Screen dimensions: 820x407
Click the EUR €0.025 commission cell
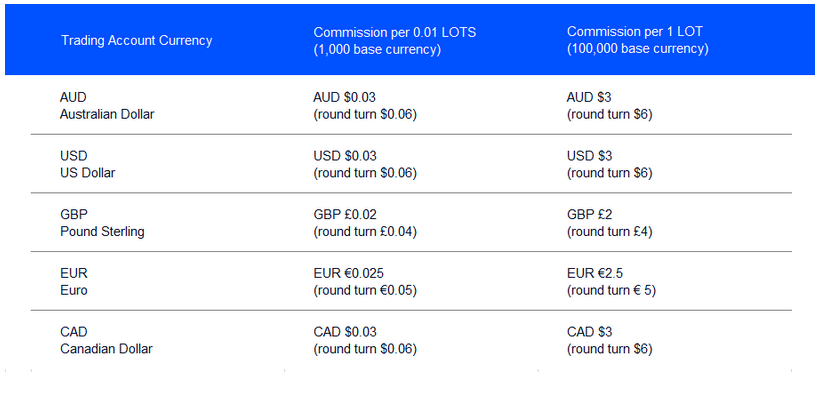tap(365, 281)
